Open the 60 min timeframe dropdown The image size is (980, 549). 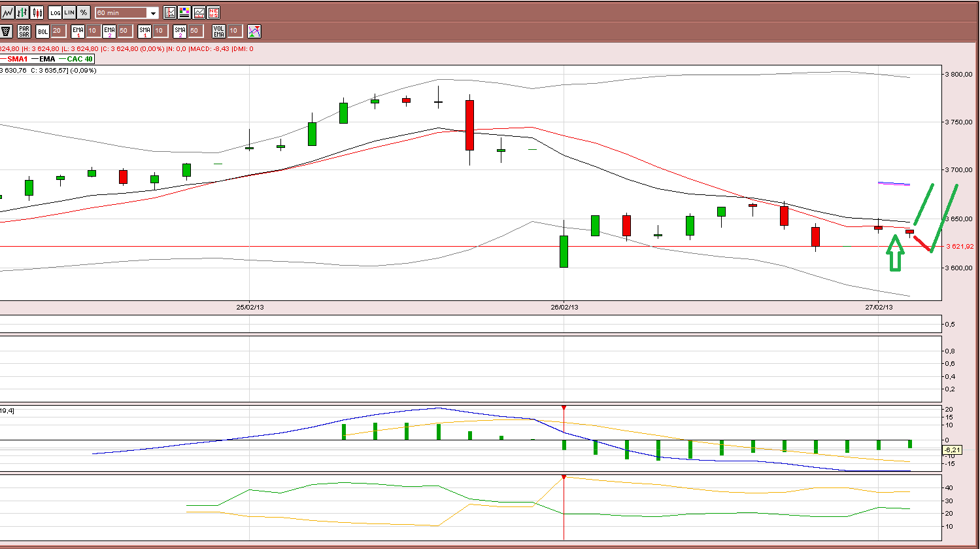[127, 13]
